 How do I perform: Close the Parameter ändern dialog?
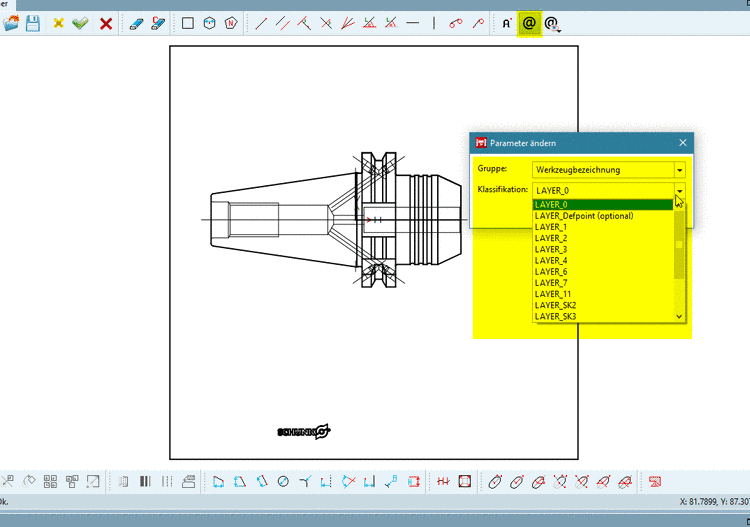pos(683,143)
